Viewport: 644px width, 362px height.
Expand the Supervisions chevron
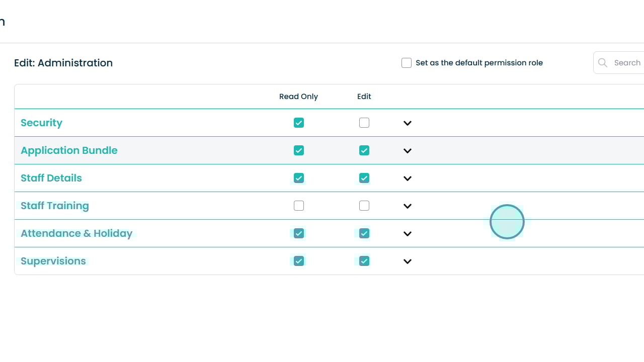[x=408, y=261]
